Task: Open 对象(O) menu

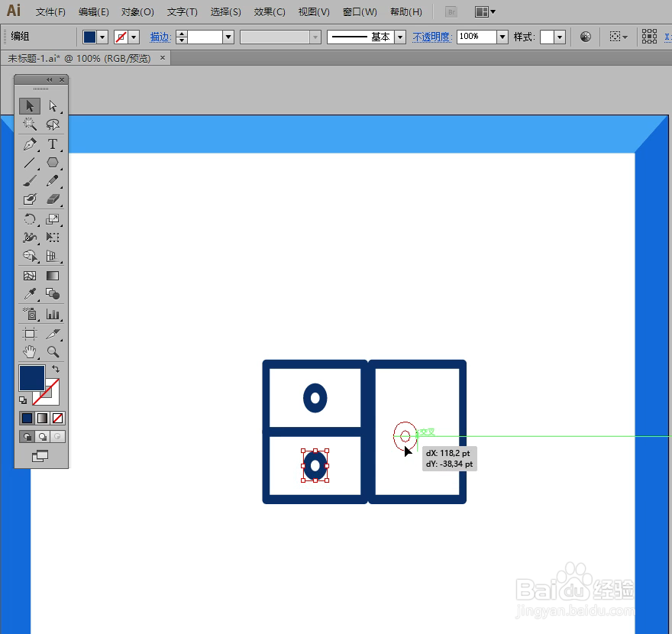Action: (x=137, y=12)
